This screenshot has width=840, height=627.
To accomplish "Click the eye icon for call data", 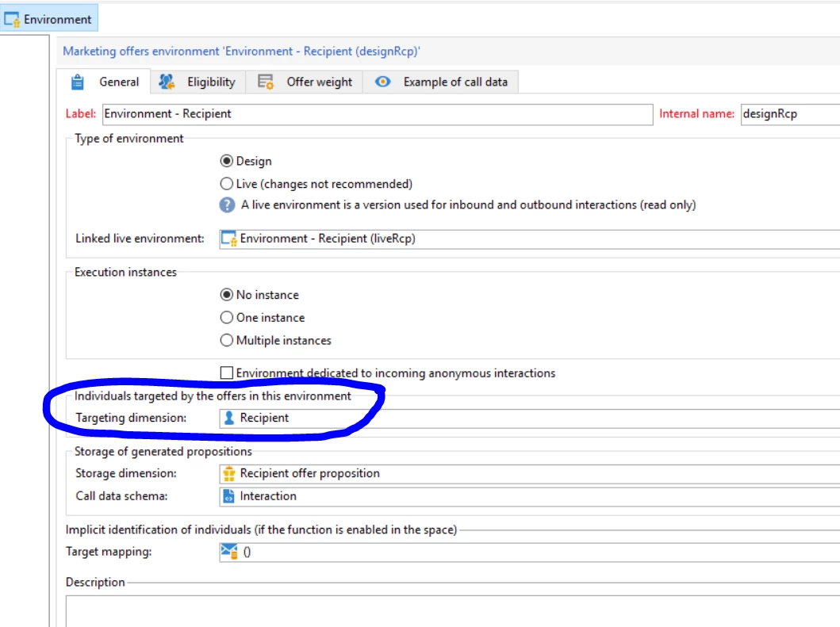I will click(382, 82).
